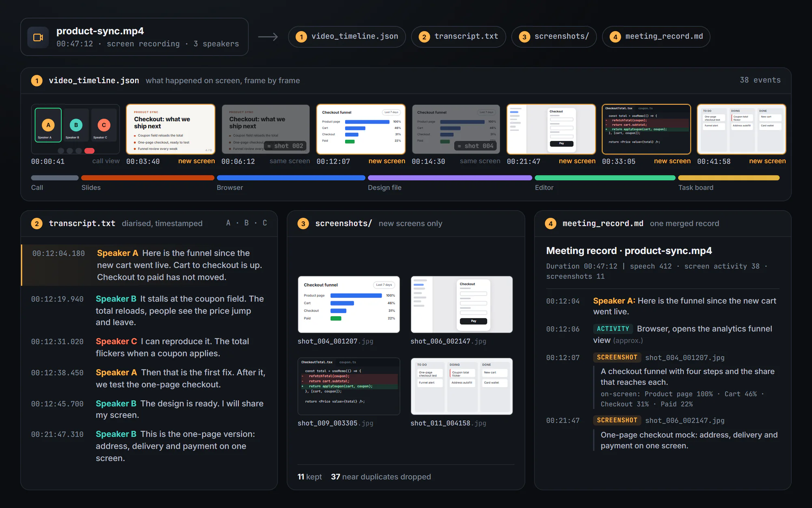Click SCREENSHOT tag beside shot_006_002147.jpg in meeting record

(617, 420)
